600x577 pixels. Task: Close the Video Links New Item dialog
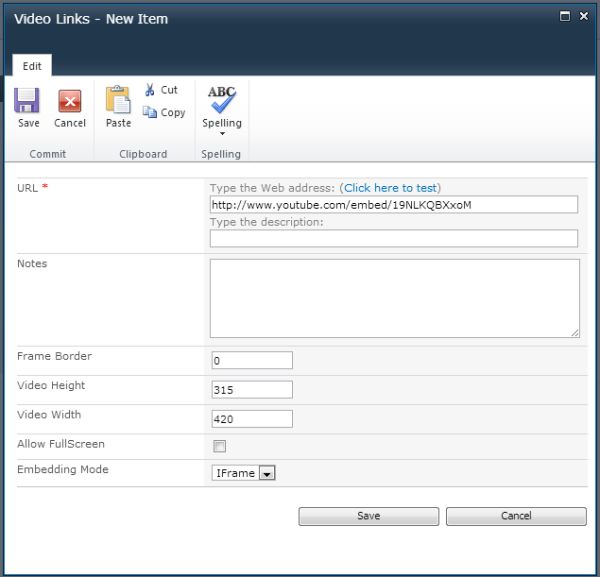click(x=584, y=16)
